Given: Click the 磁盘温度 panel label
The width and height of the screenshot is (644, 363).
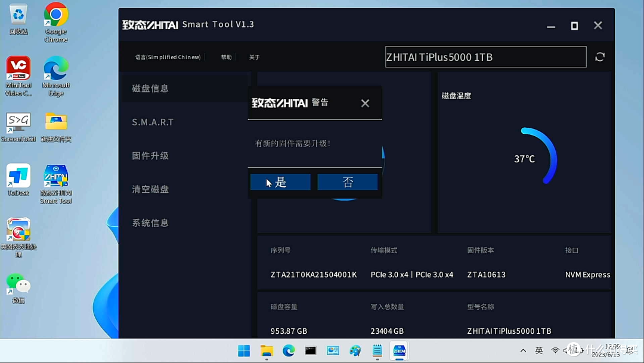Looking at the screenshot, I should pyautogui.click(x=456, y=96).
